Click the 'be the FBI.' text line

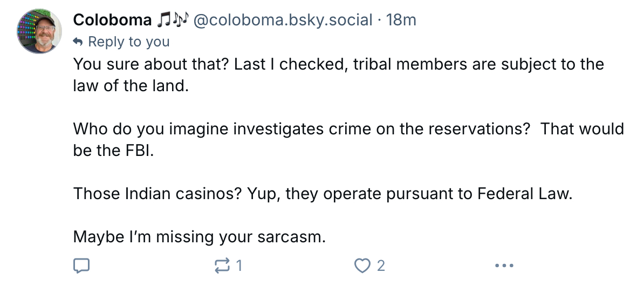point(113,150)
